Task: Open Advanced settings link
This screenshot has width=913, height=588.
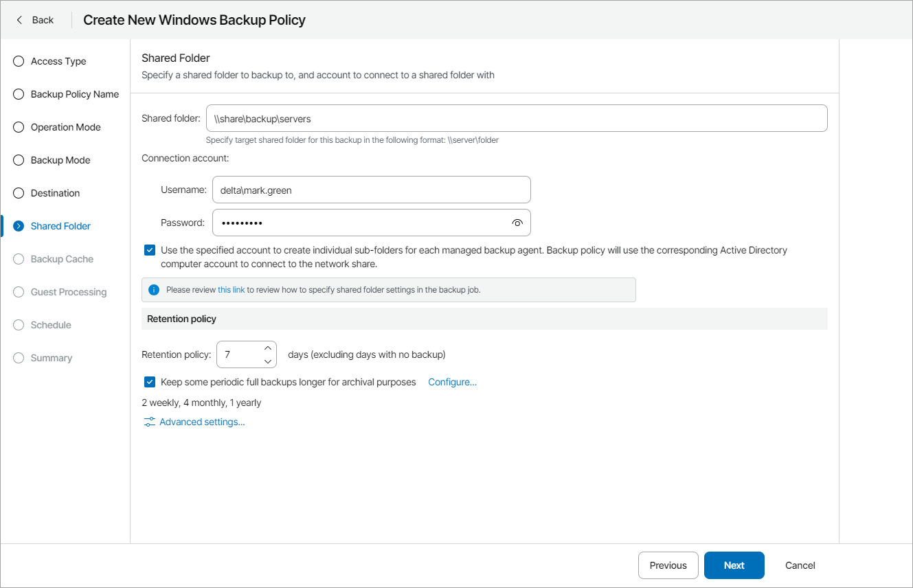Action: point(202,422)
